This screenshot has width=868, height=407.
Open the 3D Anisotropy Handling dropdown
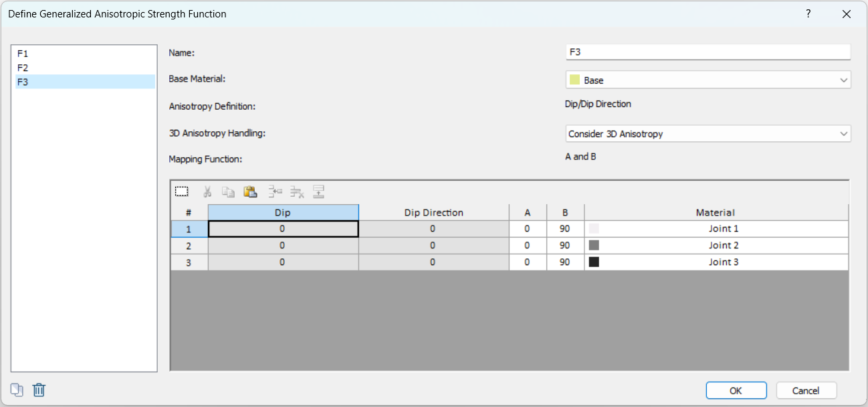coord(708,134)
